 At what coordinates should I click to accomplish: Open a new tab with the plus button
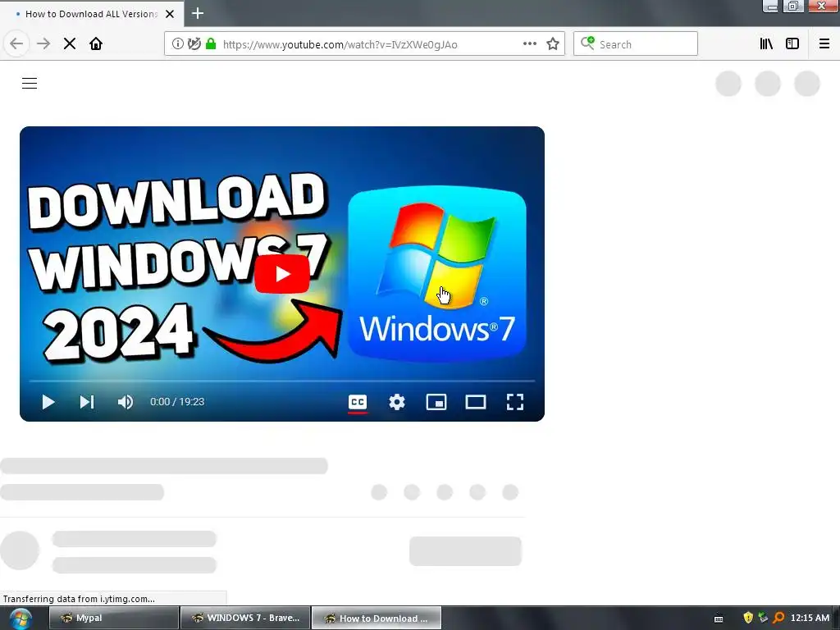click(198, 13)
